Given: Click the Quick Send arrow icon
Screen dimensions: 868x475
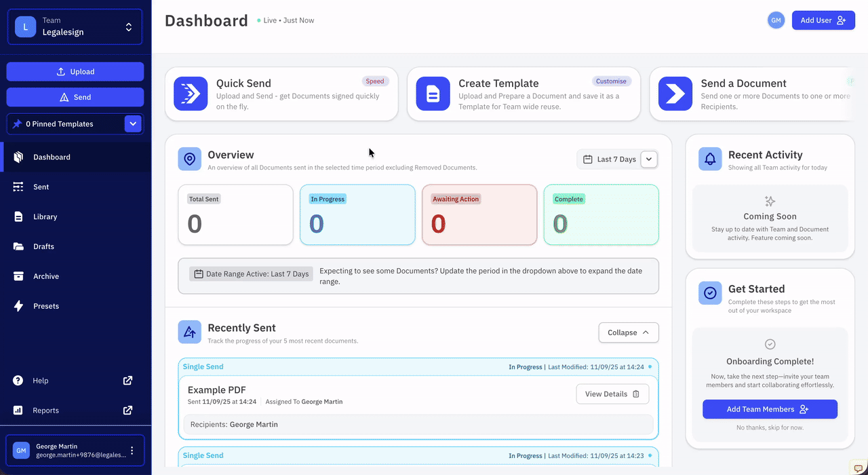Looking at the screenshot, I should (191, 94).
